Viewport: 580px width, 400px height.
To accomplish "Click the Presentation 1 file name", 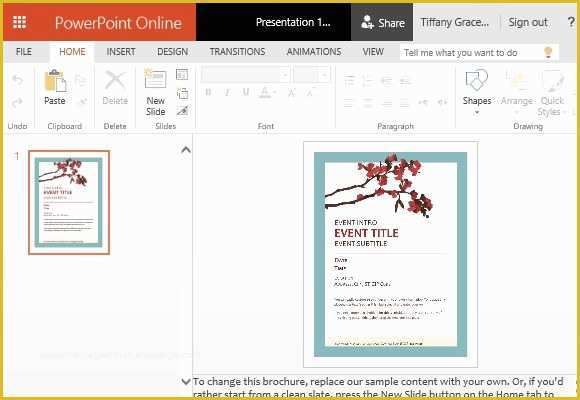I will 293,22.
